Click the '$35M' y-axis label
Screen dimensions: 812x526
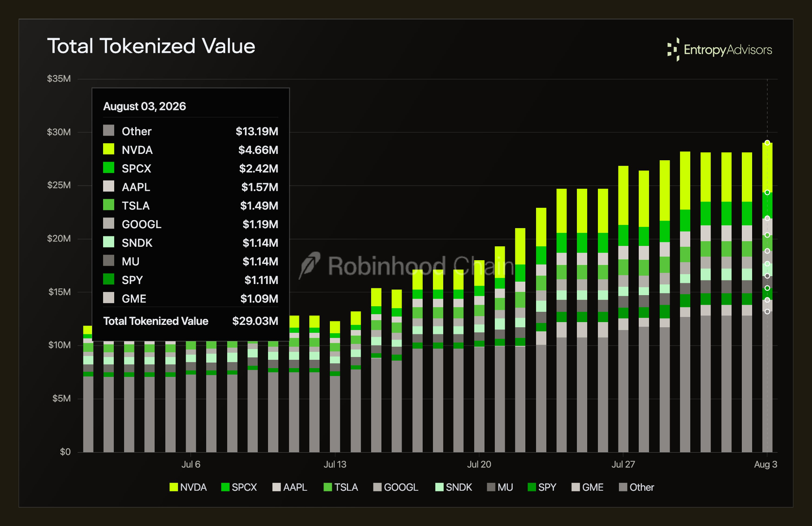pyautogui.click(x=59, y=79)
